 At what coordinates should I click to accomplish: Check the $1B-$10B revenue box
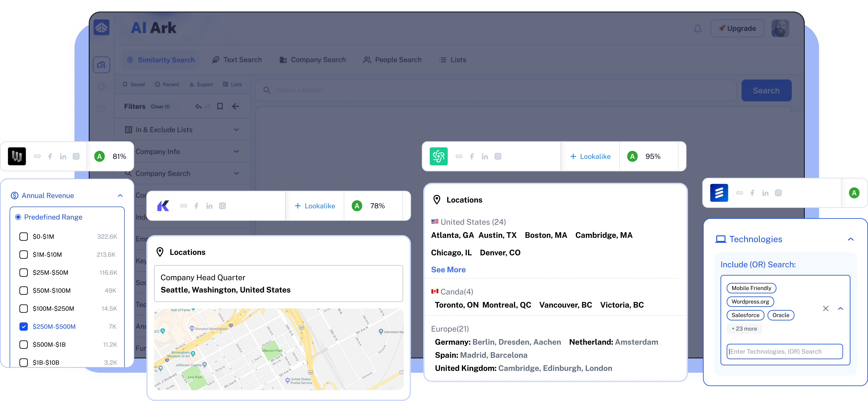(24, 363)
